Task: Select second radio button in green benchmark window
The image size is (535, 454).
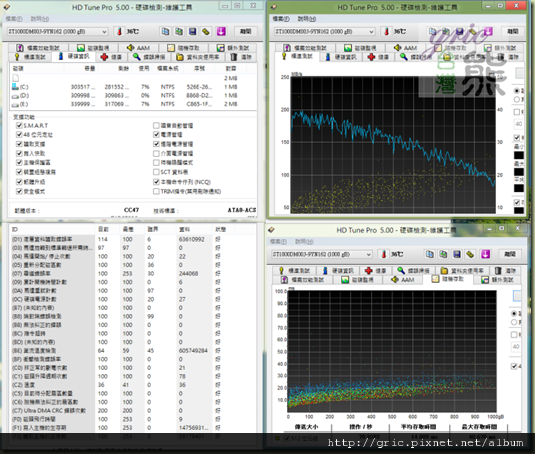Action: coord(517,99)
